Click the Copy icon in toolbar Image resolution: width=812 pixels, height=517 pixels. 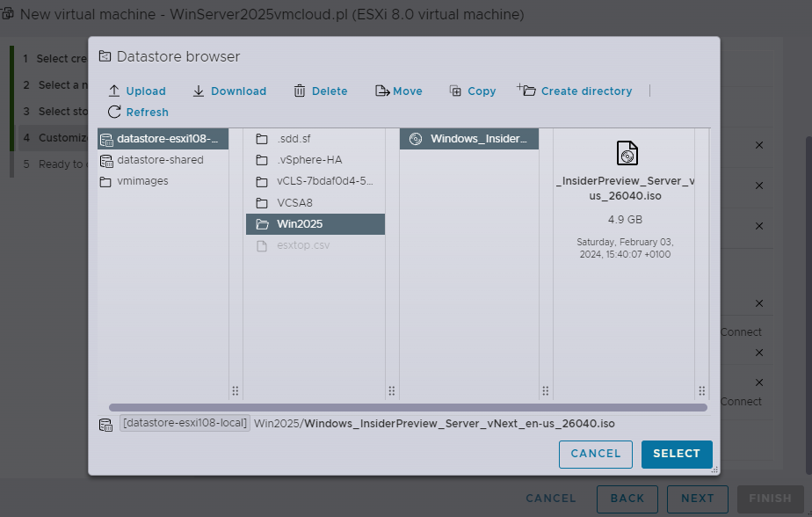pos(455,91)
